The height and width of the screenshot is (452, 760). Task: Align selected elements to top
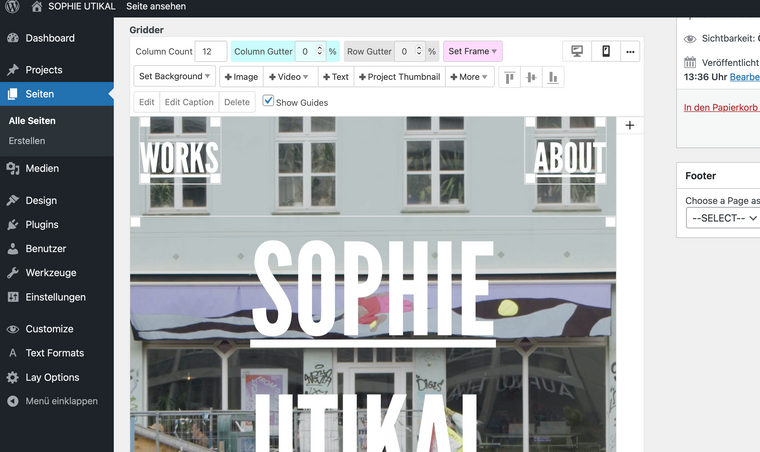[x=509, y=77]
